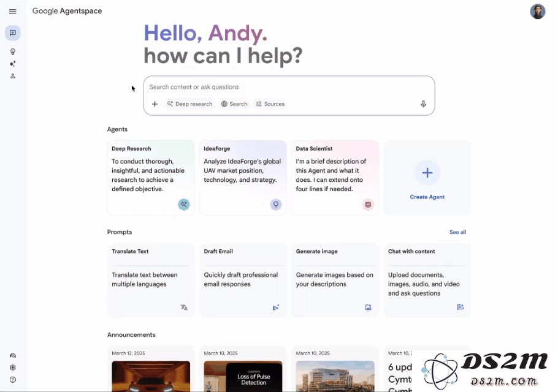
Task: Toggle the Deep research chip
Action: tap(190, 104)
